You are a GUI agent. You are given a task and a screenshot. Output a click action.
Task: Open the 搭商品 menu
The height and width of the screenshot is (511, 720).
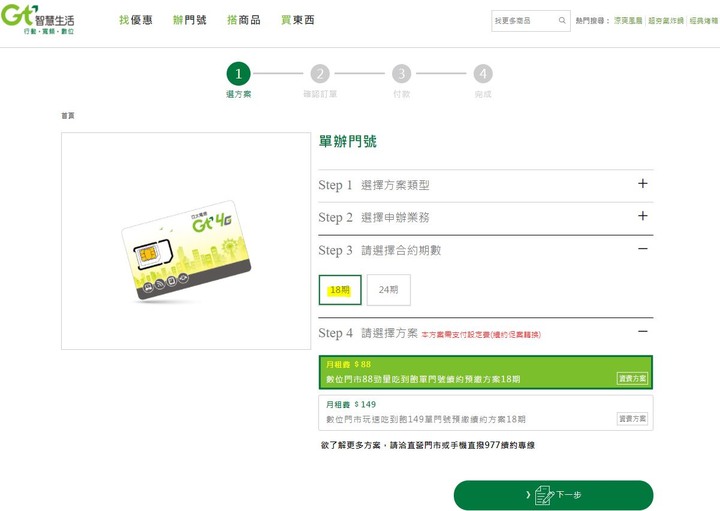[x=244, y=20]
